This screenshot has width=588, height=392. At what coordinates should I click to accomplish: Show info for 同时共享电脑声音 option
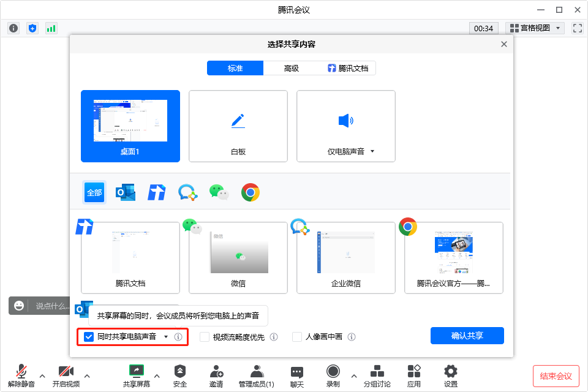(x=178, y=337)
